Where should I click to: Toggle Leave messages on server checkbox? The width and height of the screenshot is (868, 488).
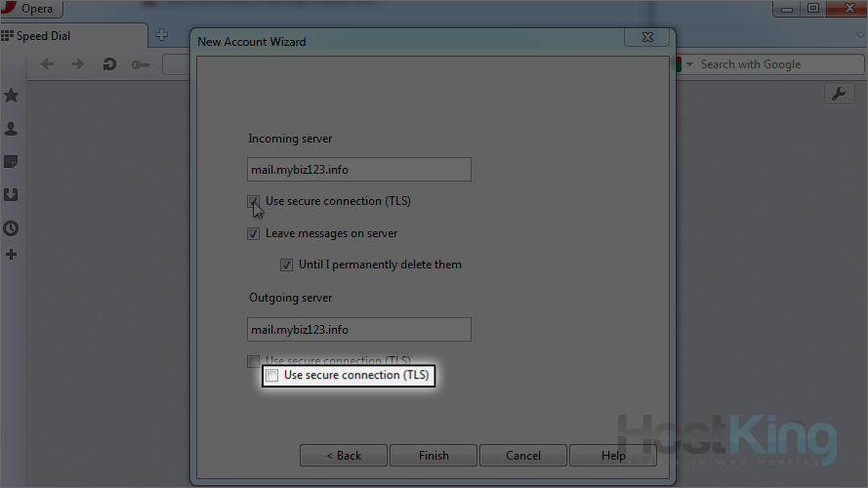254,234
